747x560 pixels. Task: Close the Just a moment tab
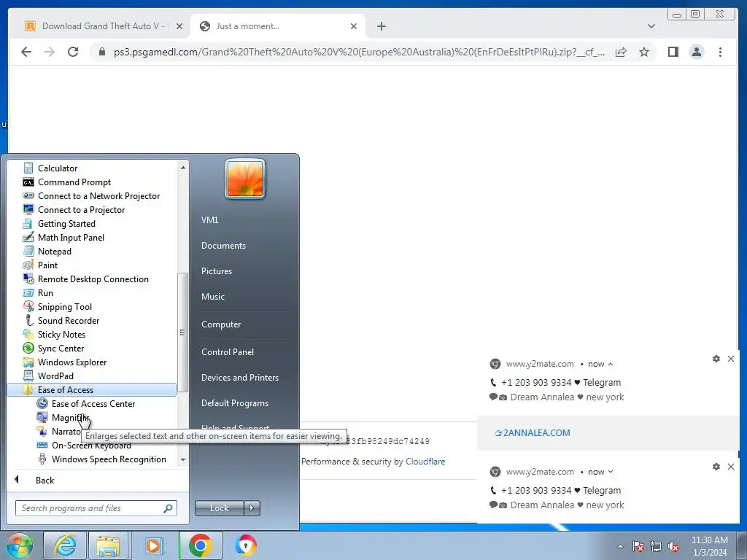click(x=354, y=26)
